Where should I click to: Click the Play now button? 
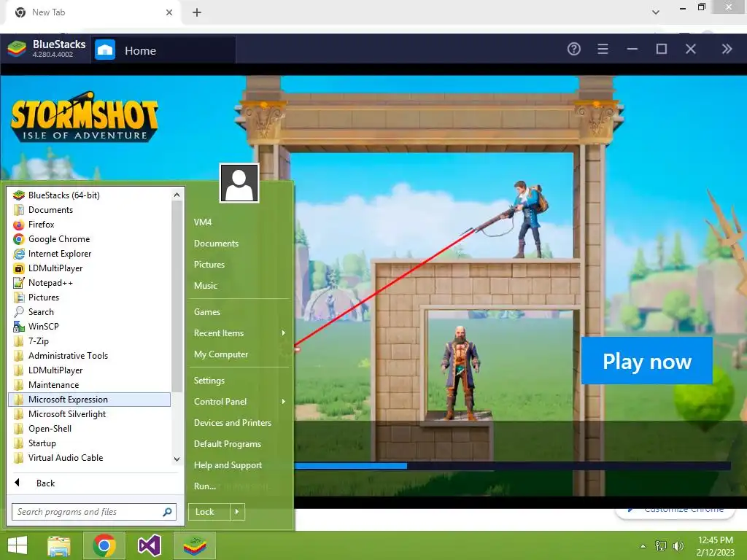coord(646,361)
